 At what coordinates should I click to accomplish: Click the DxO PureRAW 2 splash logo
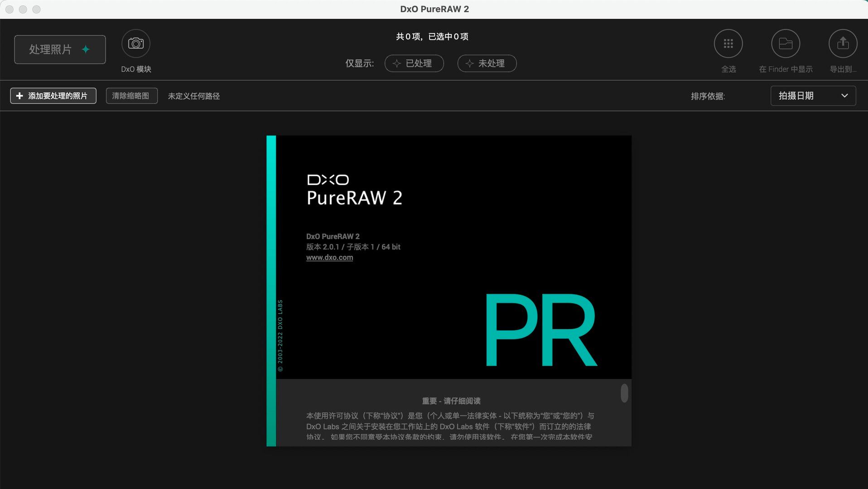coord(354,190)
